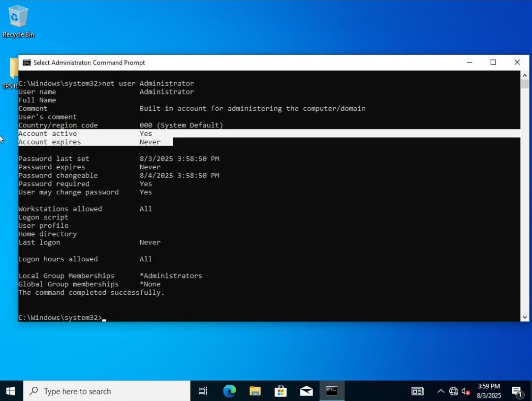532x401 pixels.
Task: Open File Explorer from the taskbar
Action: click(x=255, y=391)
